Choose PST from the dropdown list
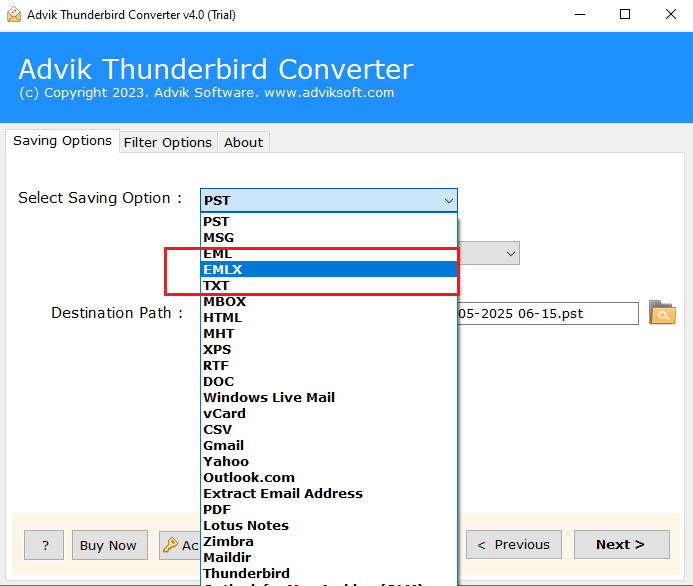 [329, 221]
